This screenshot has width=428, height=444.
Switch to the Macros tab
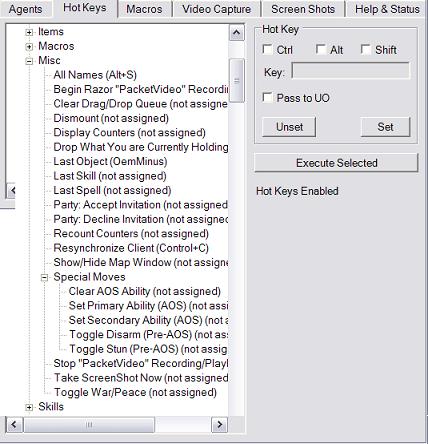coord(144,9)
